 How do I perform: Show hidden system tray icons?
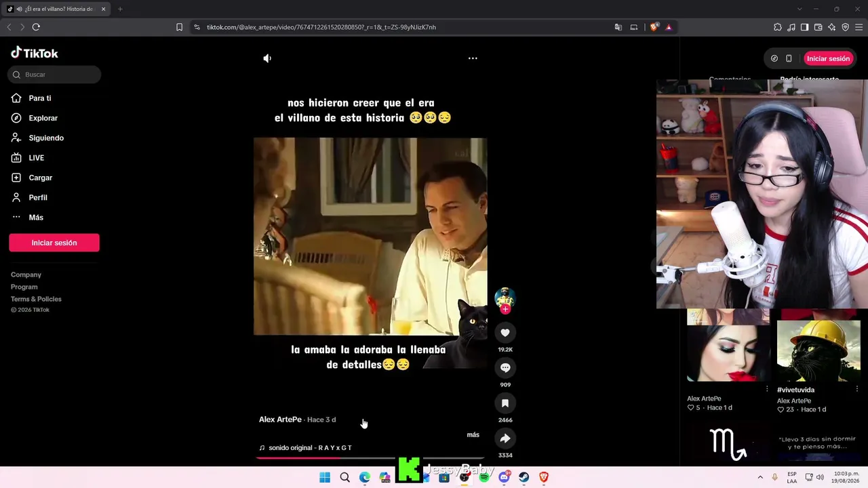pos(760,477)
